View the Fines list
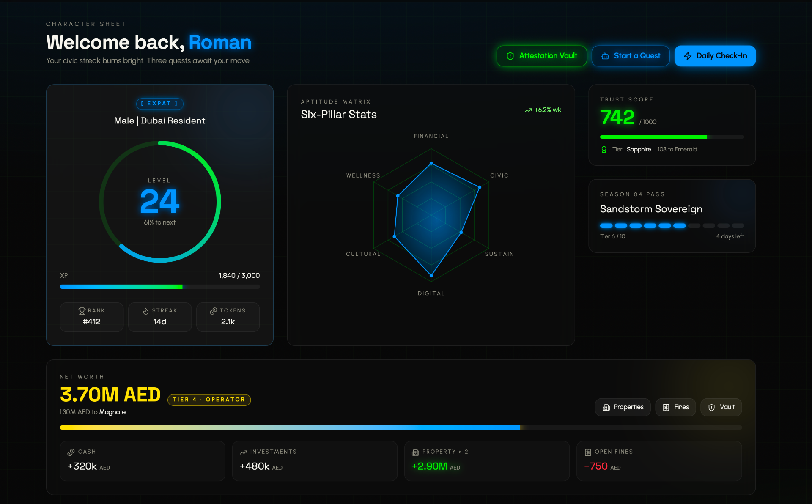 675,407
